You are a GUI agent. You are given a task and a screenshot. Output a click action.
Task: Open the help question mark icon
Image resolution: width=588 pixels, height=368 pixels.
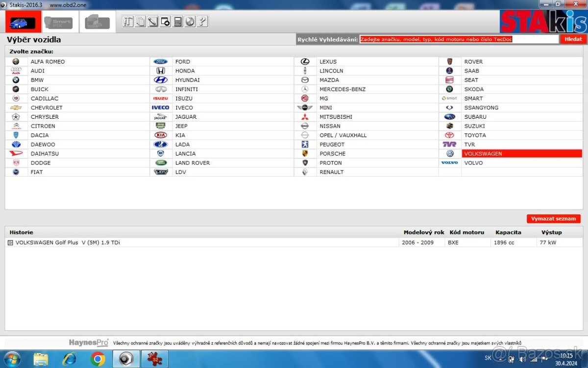[x=202, y=22]
